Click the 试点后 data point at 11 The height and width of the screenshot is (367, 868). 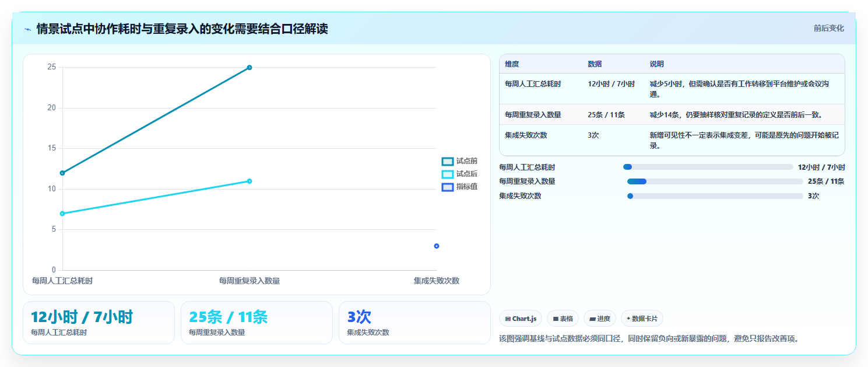(249, 181)
